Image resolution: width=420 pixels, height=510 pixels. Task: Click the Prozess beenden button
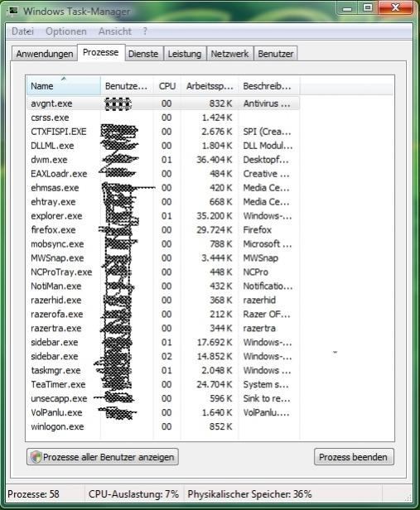pyautogui.click(x=354, y=457)
